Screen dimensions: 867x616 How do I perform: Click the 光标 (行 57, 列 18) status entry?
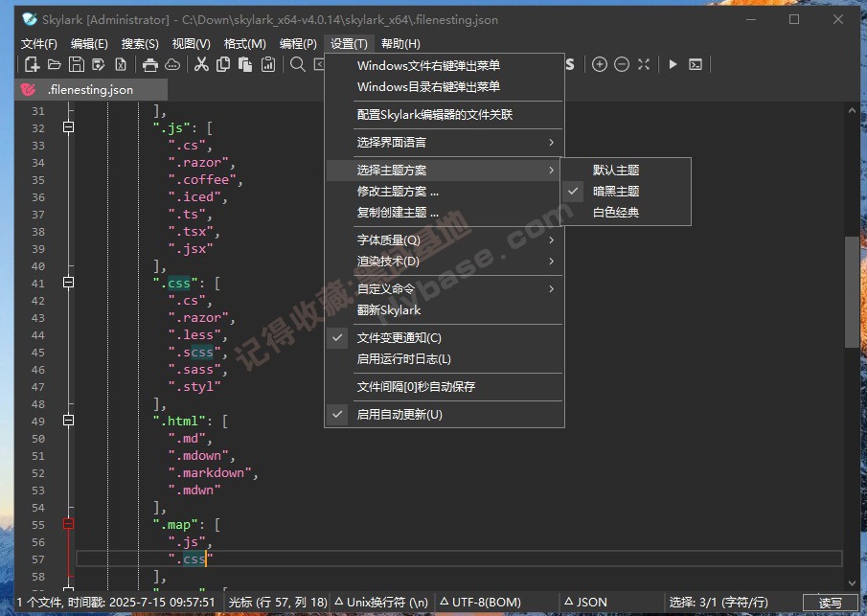click(278, 603)
